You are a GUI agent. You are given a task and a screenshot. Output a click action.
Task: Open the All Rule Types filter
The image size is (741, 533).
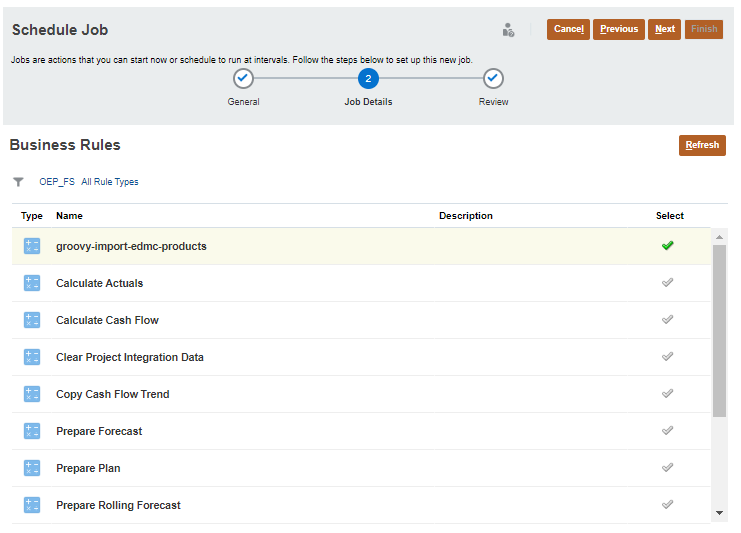click(x=110, y=182)
